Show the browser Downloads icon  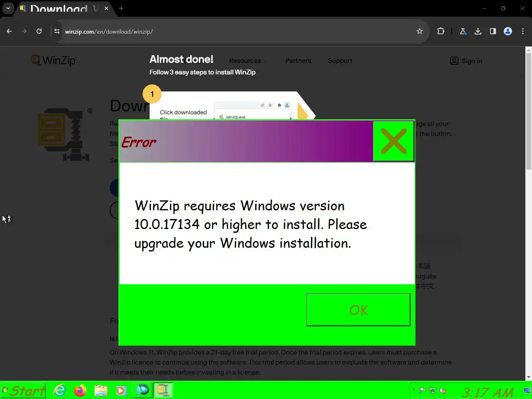478,31
